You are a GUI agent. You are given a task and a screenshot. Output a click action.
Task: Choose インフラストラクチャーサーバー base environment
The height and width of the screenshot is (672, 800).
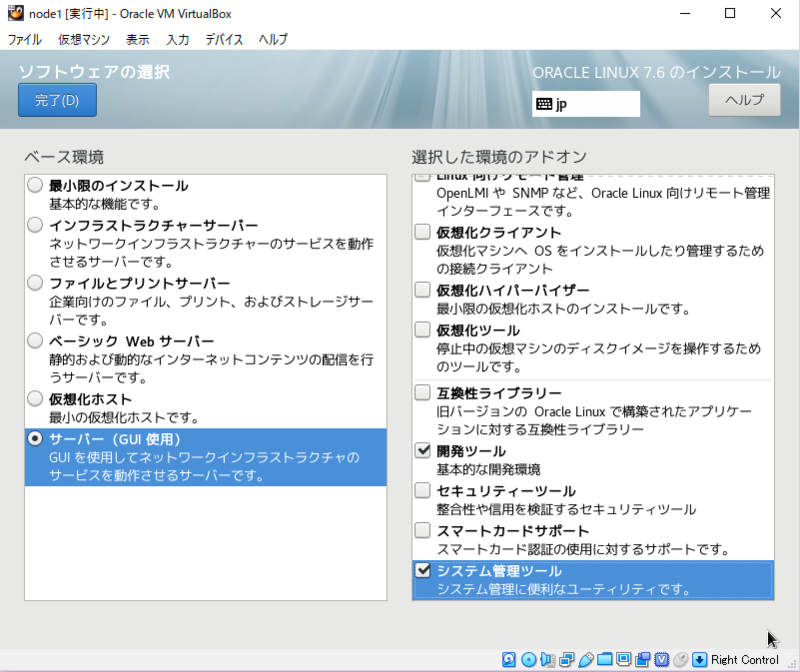pyautogui.click(x=35, y=225)
